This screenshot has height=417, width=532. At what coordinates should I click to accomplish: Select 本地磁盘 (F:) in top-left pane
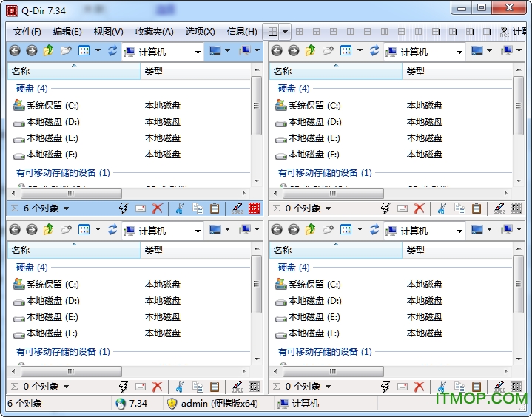(x=45, y=155)
